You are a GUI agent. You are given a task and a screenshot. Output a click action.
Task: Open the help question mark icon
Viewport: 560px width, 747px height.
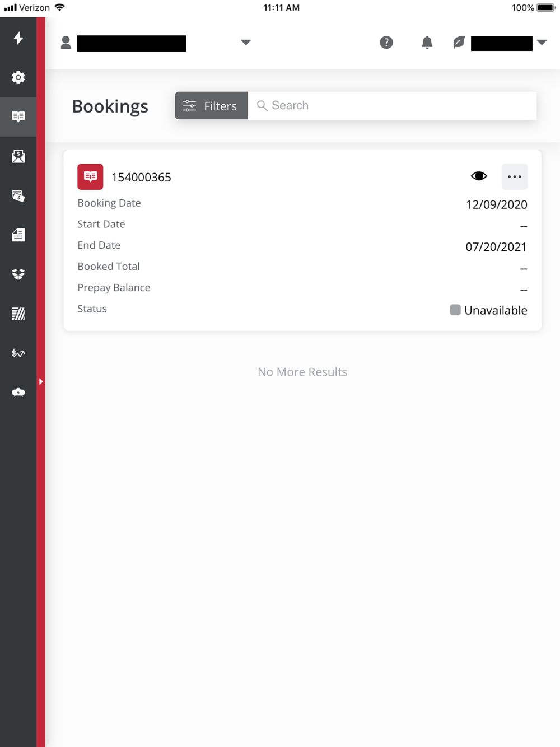click(x=386, y=43)
